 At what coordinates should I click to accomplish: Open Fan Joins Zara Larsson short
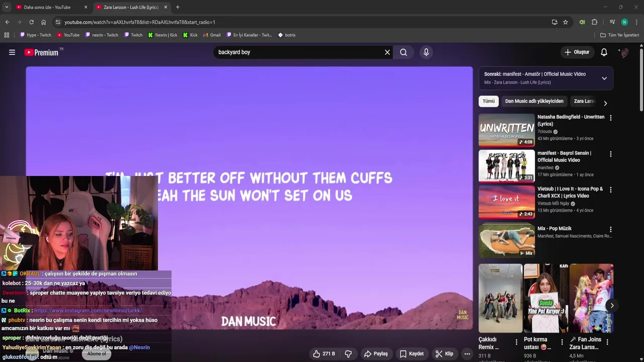tap(591, 298)
